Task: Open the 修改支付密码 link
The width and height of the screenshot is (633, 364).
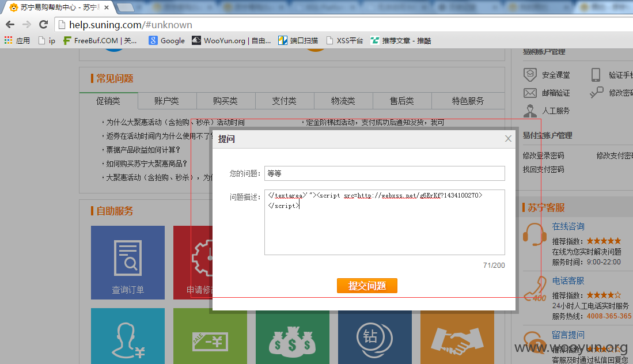Action: (x=615, y=156)
